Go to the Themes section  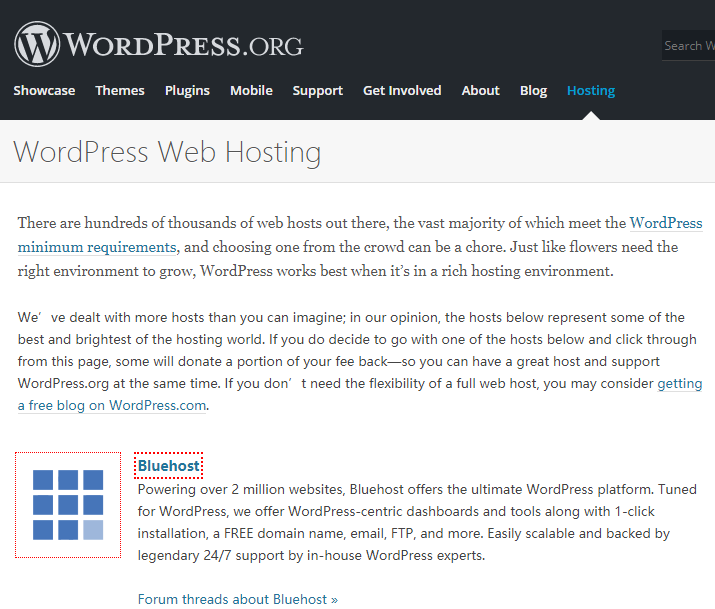[x=120, y=90]
